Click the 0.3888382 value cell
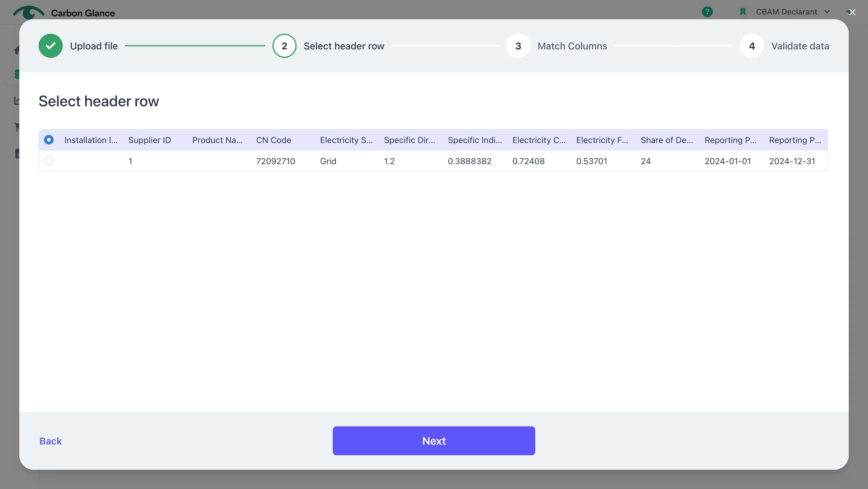868x489 pixels. pyautogui.click(x=469, y=161)
